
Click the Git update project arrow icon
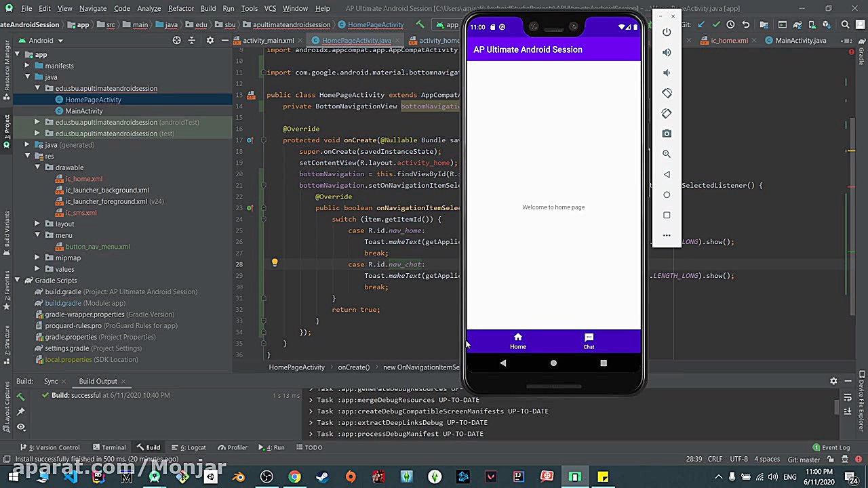point(701,25)
